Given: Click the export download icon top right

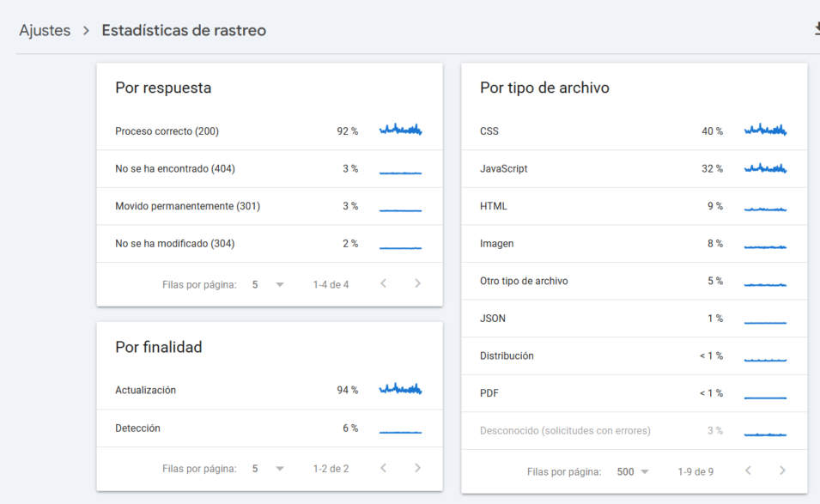Looking at the screenshot, I should (815, 29).
